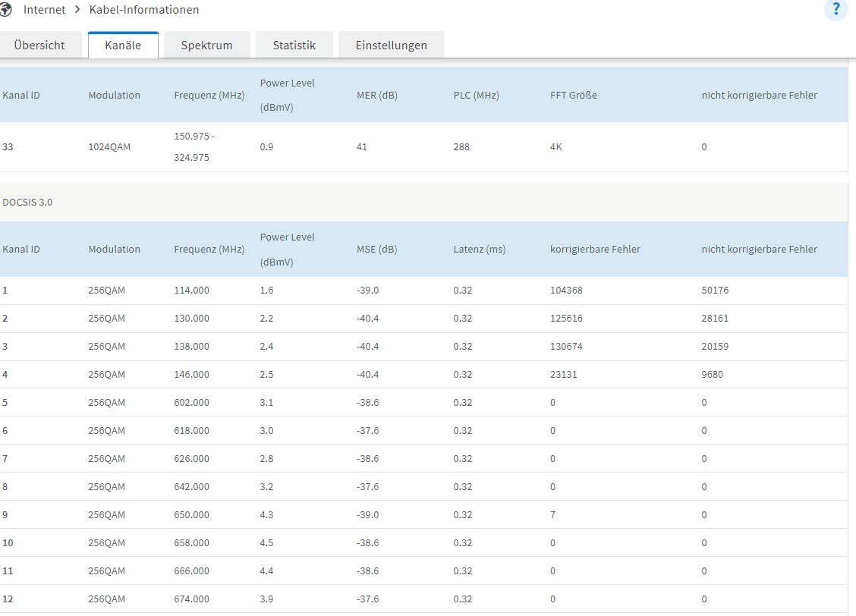
Task: Click frequency range 150.975 - 324.975
Action: 194,146
